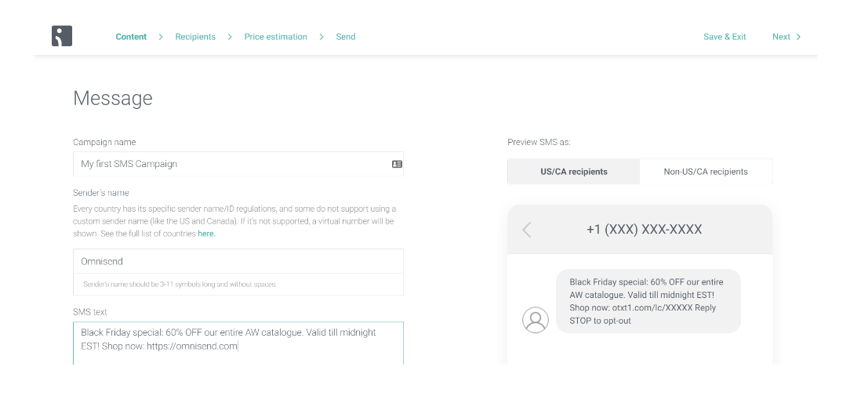Viewport: 868px width, 418px height.
Task: Click the "Sender's name" label
Action: click(x=101, y=193)
